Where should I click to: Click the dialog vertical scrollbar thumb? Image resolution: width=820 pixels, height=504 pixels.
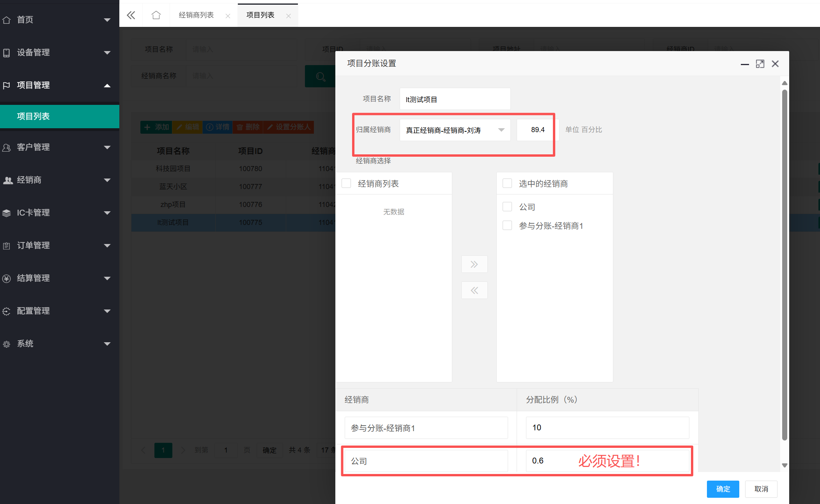pyautogui.click(x=785, y=265)
